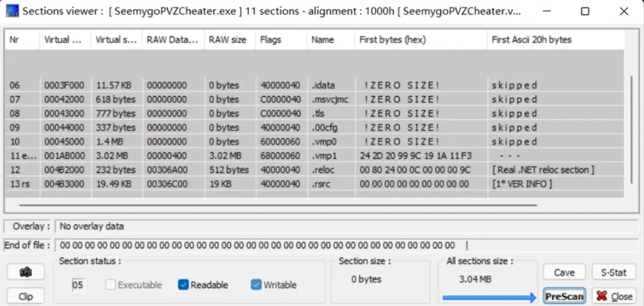The width and height of the screenshot is (644, 306).
Task: Select the .00cfg section name
Action: [x=325, y=128]
